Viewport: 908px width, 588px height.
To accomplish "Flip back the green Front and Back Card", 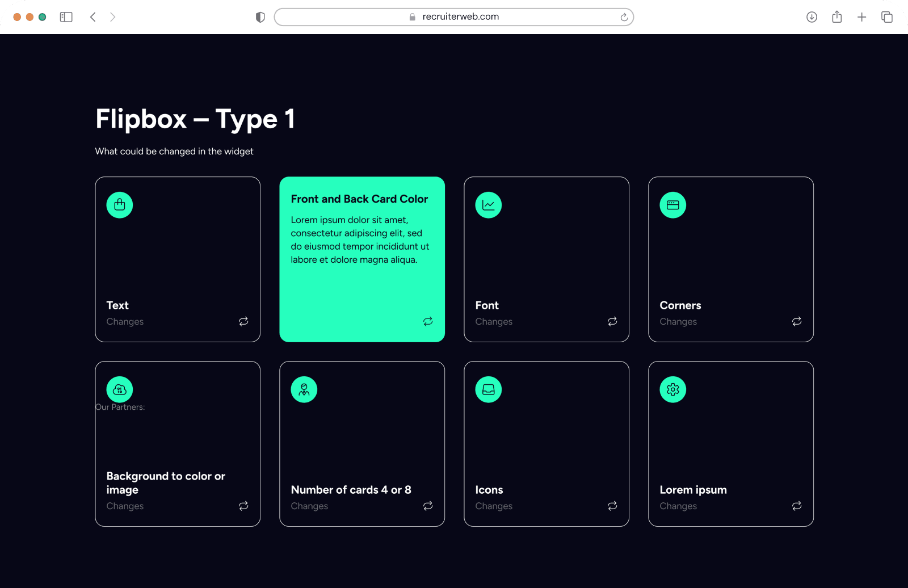I will tap(428, 321).
